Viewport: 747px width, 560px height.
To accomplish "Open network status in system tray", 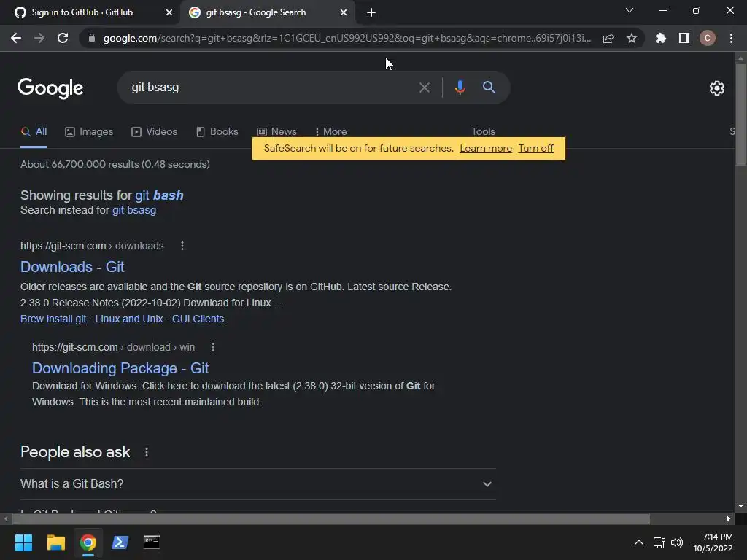I will 659,542.
